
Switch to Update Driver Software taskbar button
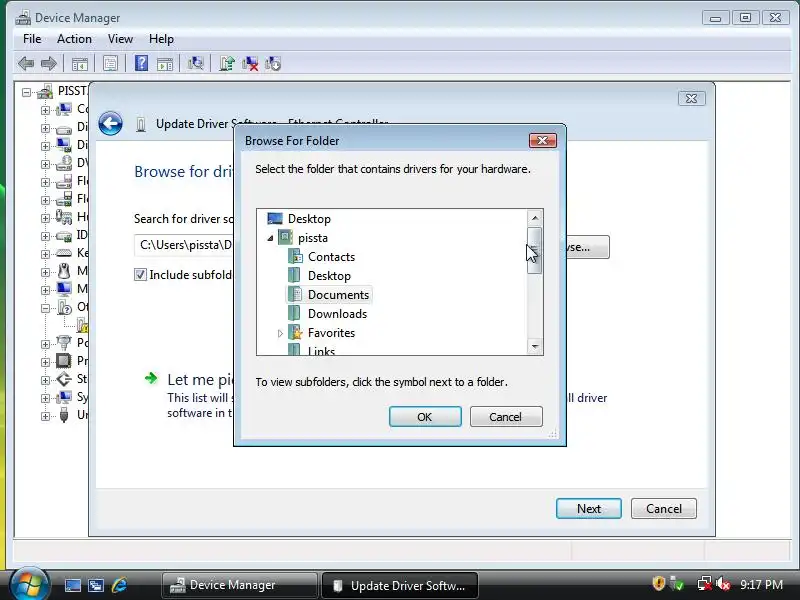[x=400, y=585]
